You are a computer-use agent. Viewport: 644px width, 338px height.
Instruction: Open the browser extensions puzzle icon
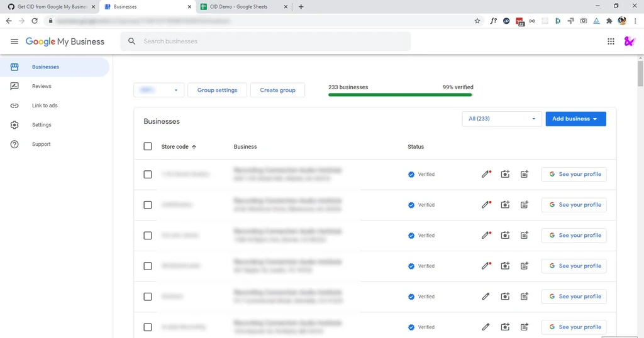pyautogui.click(x=609, y=21)
